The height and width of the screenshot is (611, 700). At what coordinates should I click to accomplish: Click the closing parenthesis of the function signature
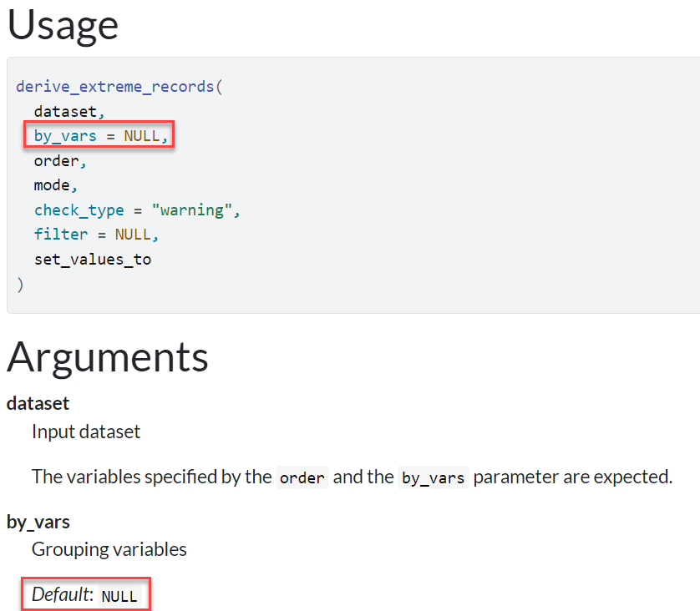20,284
